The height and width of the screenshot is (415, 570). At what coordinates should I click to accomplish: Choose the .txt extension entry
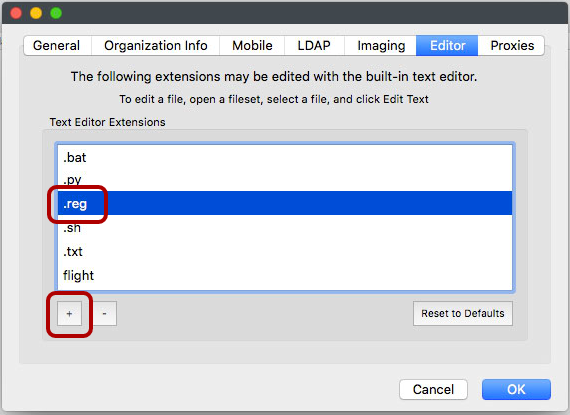(x=285, y=251)
